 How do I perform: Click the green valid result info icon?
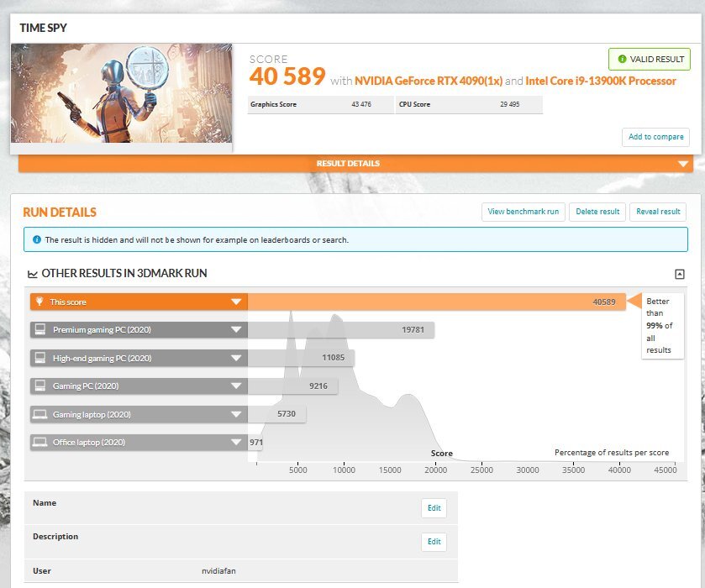point(623,59)
